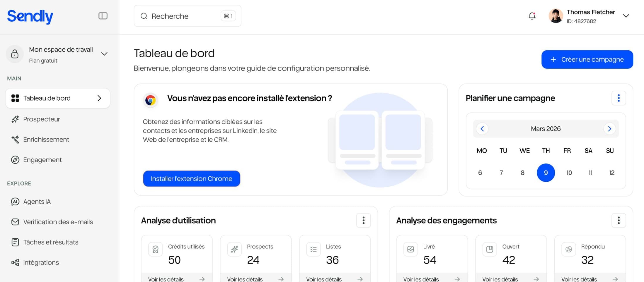Open Prospecteur in sidebar
The width and height of the screenshot is (644, 282).
coord(58,119)
